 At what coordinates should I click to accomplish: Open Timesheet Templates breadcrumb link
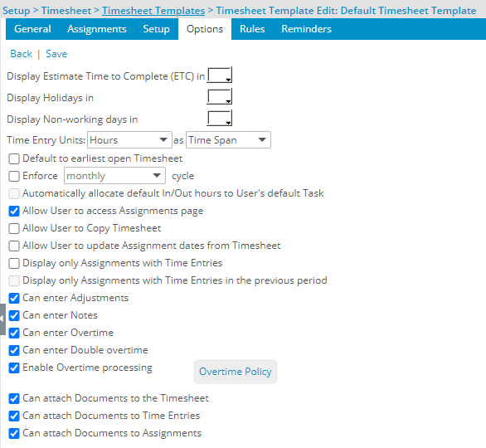(x=153, y=11)
